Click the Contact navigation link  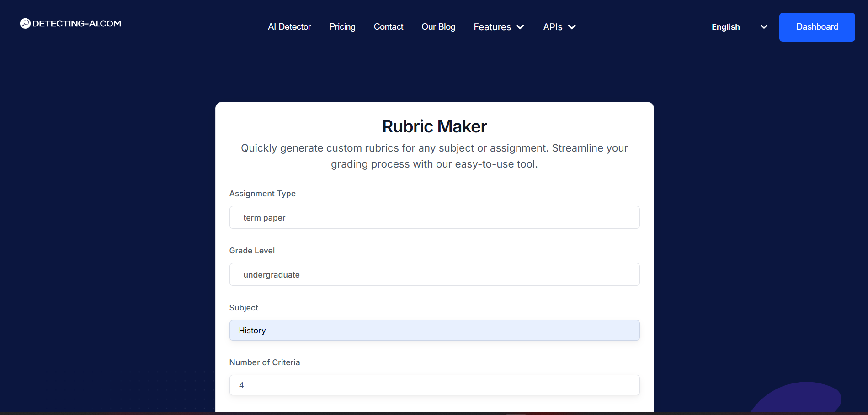(x=388, y=27)
